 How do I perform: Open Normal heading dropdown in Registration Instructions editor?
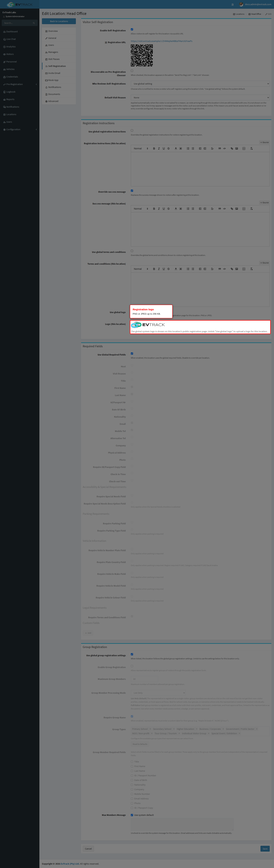click(141, 149)
